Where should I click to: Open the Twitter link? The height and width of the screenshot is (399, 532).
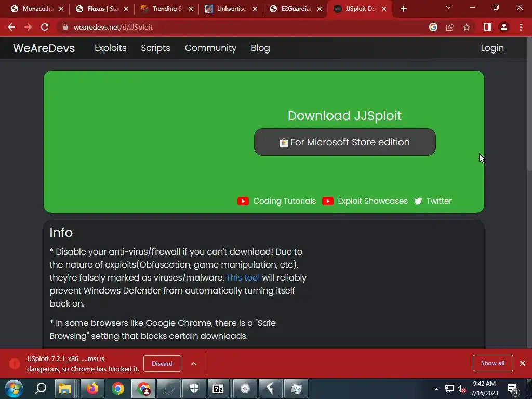[433, 201]
